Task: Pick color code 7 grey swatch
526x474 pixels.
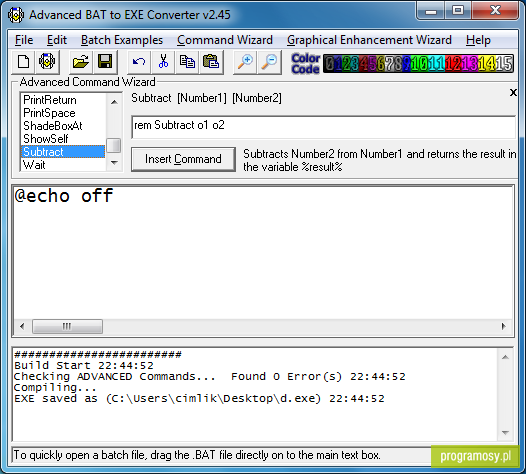Action: 389,64
